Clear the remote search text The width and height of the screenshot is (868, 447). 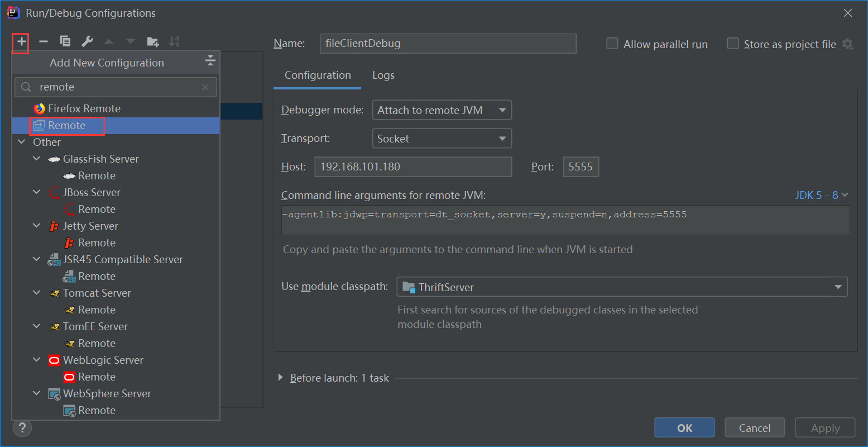pos(205,87)
